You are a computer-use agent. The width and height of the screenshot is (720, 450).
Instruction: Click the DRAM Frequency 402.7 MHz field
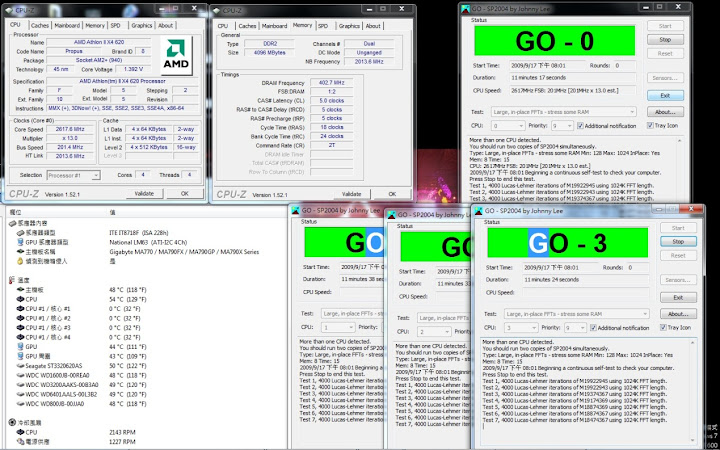tap(331, 83)
